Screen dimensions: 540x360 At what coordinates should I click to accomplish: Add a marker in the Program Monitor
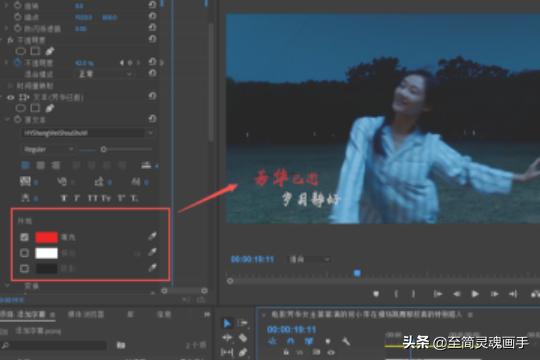(376, 294)
